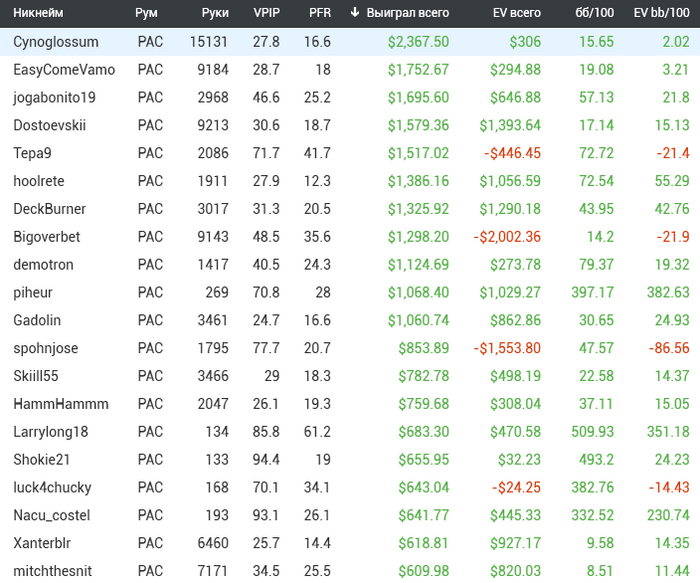Click the PAC room cell for DeckBurner
700x583 pixels.
(150, 209)
